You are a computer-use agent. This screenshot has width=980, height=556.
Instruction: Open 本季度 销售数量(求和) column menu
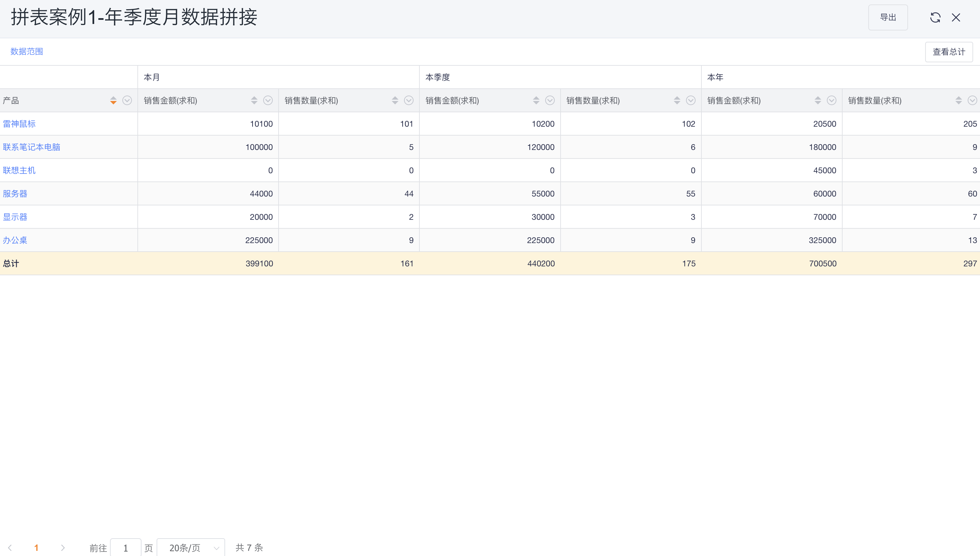click(691, 100)
